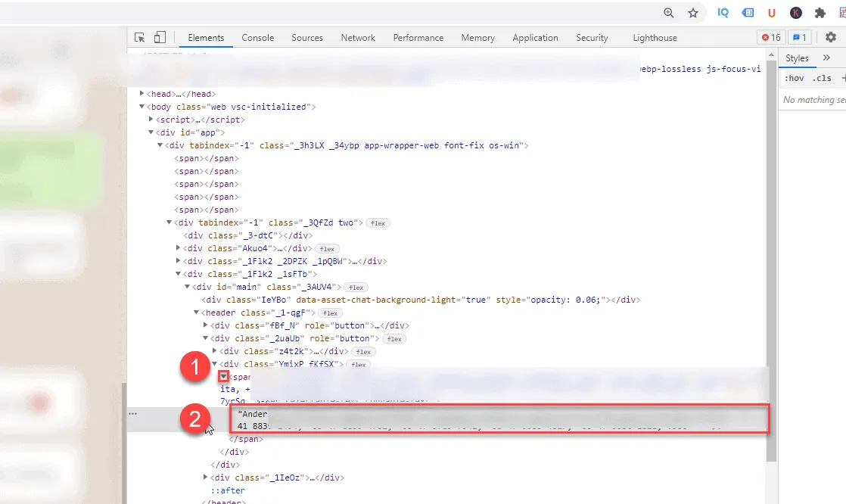
Task: Open the U extension icon
Action: pos(772,13)
